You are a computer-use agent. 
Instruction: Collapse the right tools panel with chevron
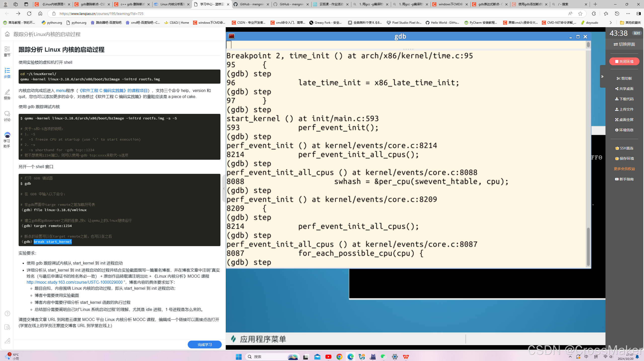point(602,77)
